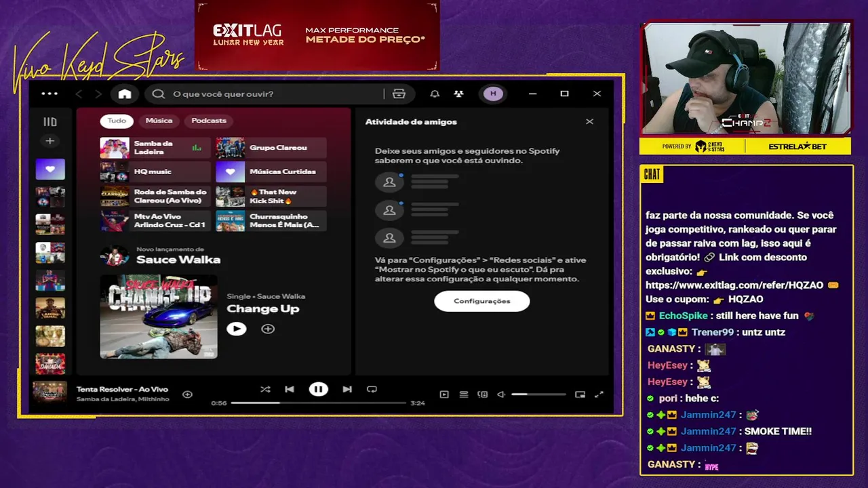
Task: Open Grupo Clareou shortcut
Action: pos(271,148)
